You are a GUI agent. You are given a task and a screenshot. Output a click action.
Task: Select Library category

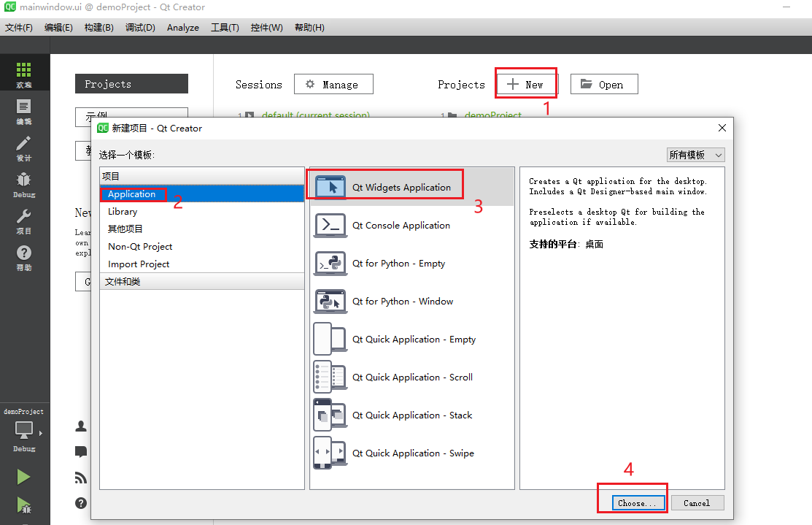[202, 212]
